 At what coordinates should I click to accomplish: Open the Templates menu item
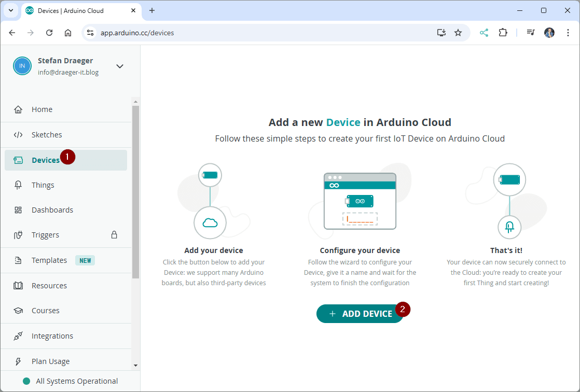coord(49,260)
